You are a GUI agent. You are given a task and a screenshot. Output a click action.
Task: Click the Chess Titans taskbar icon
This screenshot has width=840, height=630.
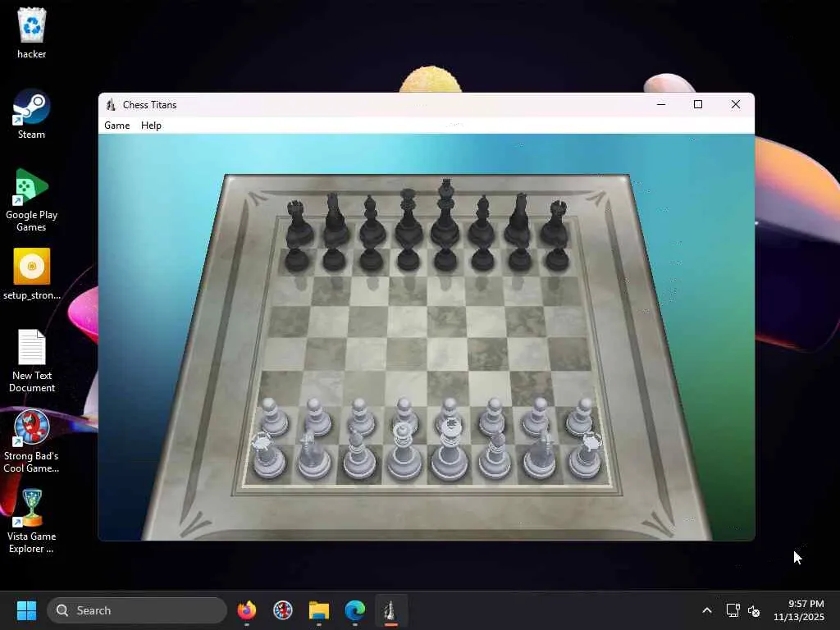coord(390,610)
